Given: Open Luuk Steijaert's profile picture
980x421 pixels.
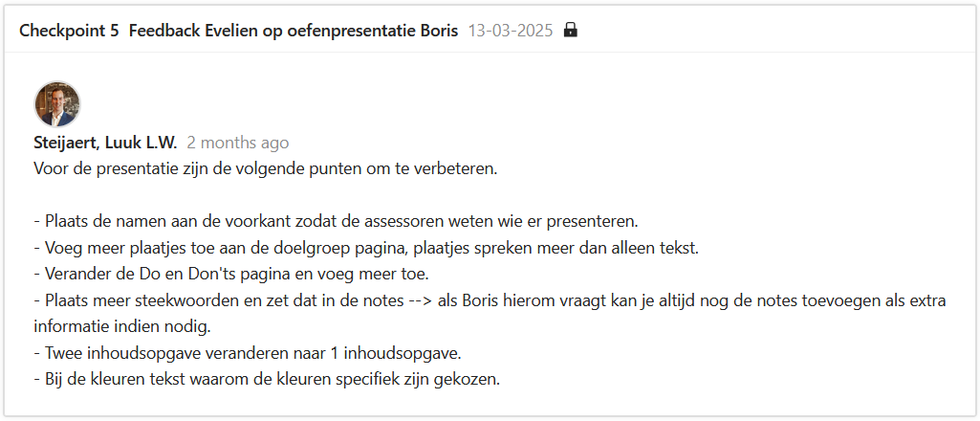Looking at the screenshot, I should [57, 104].
